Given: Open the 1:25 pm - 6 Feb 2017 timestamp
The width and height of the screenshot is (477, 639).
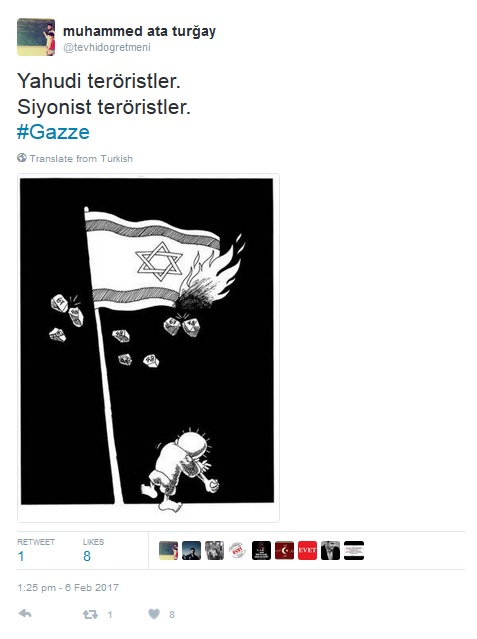Looking at the screenshot, I should pos(68,588).
